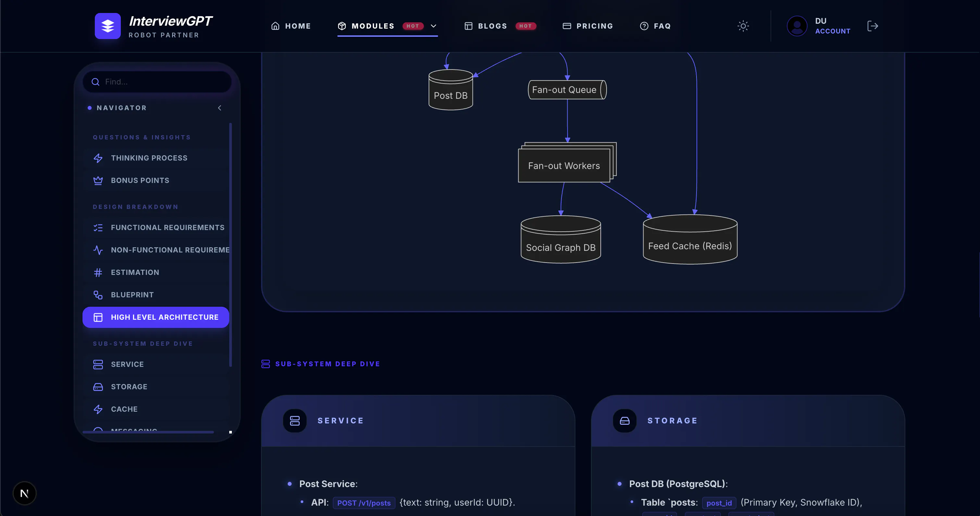Click the STORAGE card header
The height and width of the screenshot is (516, 980).
(x=748, y=421)
